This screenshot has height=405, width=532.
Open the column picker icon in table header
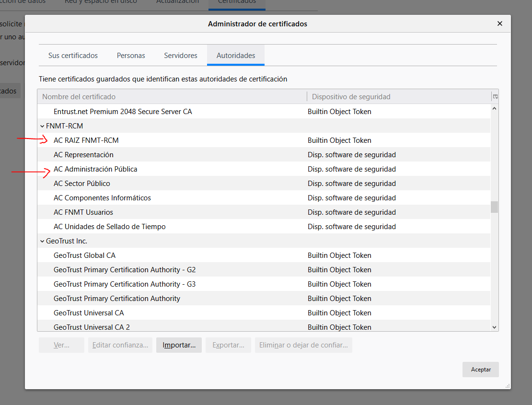coord(495,97)
